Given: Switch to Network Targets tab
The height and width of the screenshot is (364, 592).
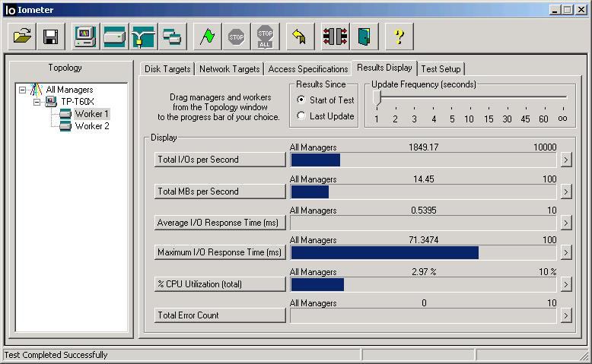Looking at the screenshot, I should [x=230, y=69].
